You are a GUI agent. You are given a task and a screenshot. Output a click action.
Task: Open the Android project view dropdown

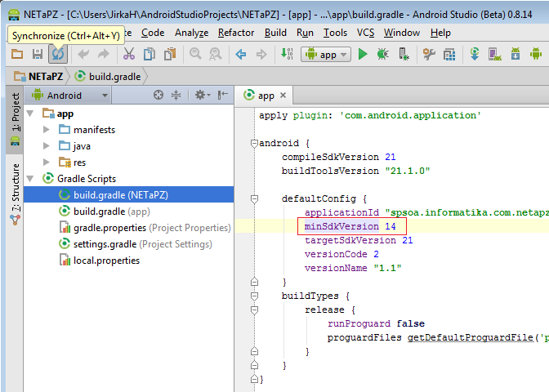tap(69, 96)
